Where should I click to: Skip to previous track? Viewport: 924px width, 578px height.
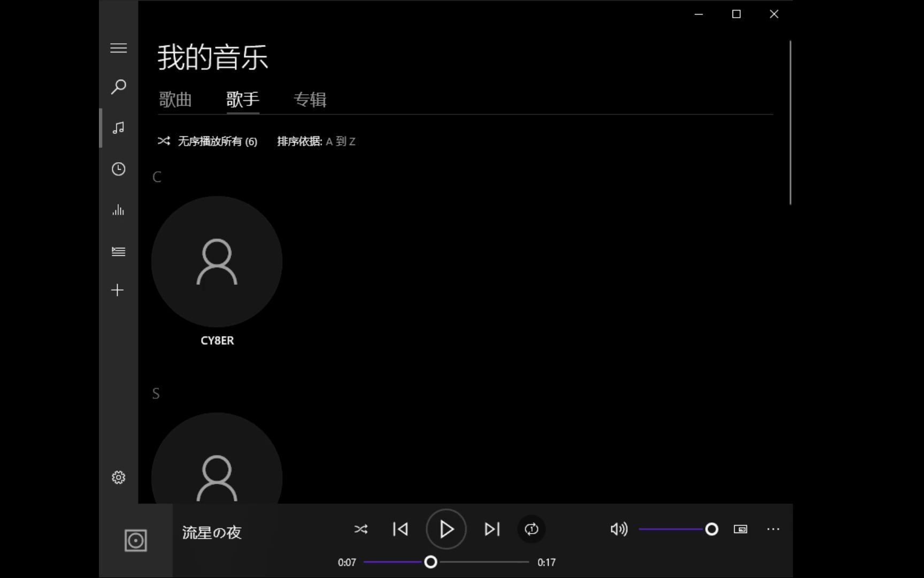pyautogui.click(x=401, y=529)
